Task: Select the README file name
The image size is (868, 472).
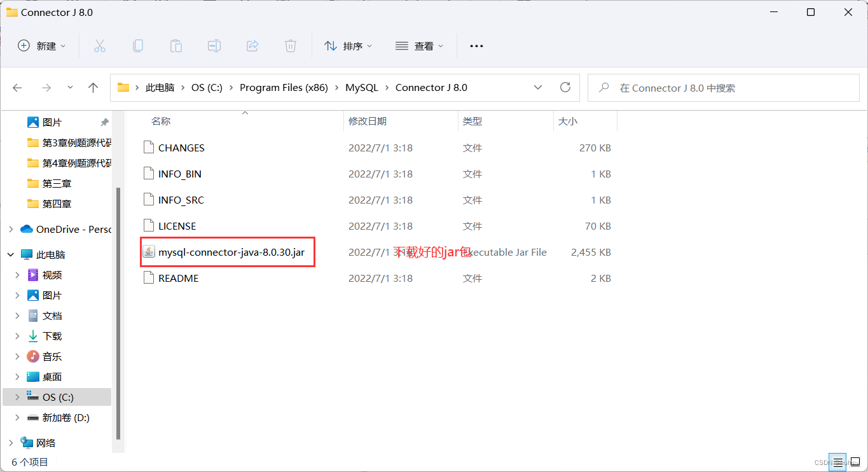Action: click(x=179, y=278)
